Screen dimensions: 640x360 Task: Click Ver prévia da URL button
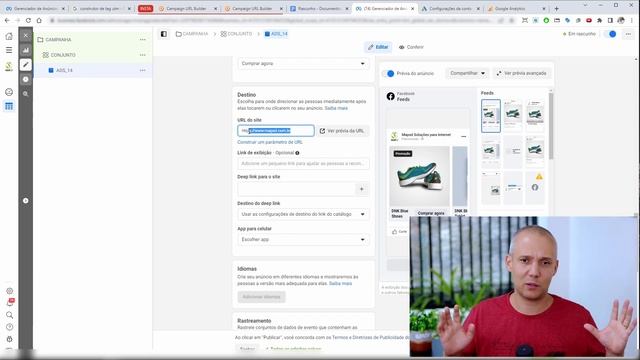(343, 131)
